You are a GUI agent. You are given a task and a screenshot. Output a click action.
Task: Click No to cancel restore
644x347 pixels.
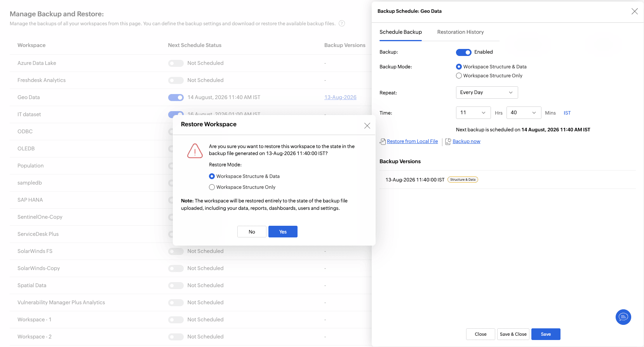pyautogui.click(x=252, y=232)
